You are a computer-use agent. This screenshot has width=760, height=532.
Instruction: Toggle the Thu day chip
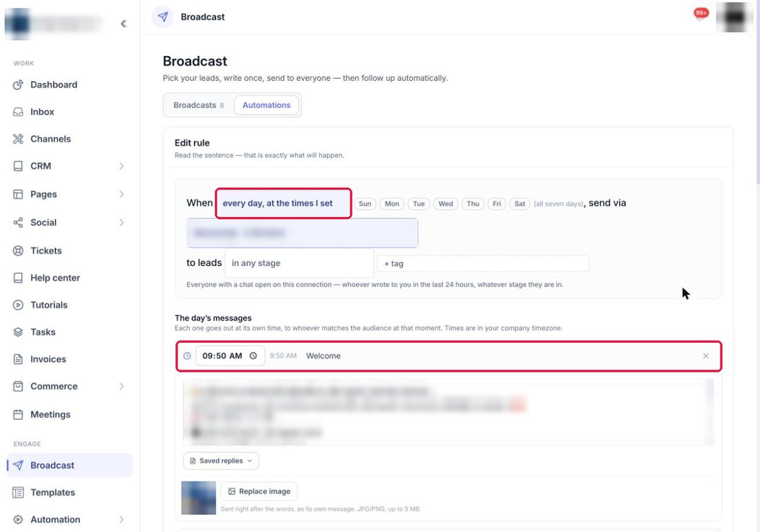click(x=473, y=204)
